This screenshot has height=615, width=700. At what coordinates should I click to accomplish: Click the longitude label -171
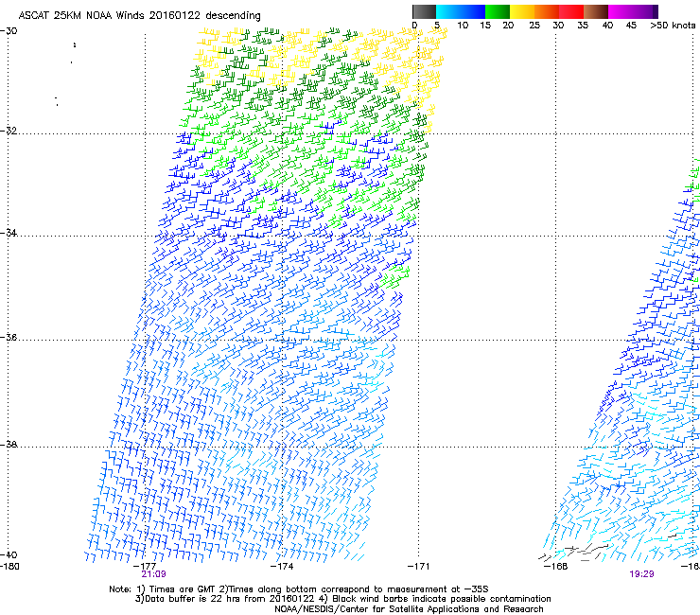pyautogui.click(x=419, y=567)
